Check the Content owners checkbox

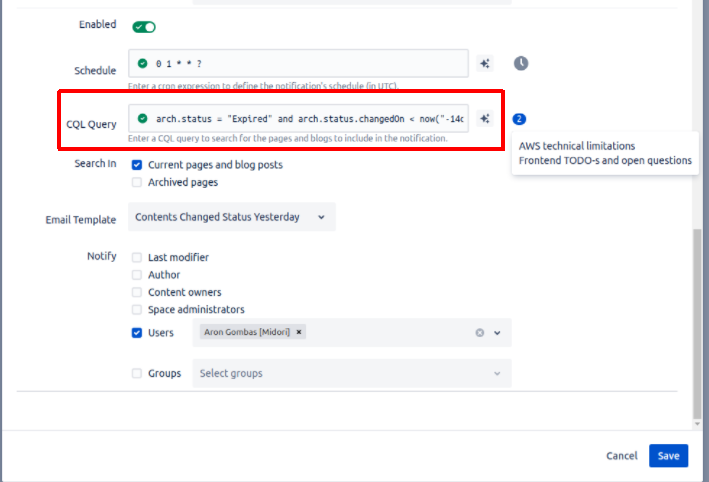[137, 292]
